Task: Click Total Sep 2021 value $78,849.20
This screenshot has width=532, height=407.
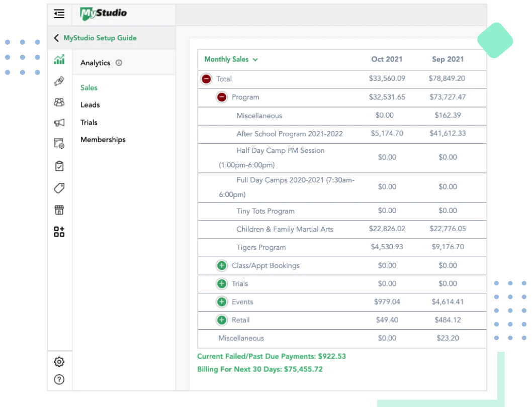Action: 447,78
